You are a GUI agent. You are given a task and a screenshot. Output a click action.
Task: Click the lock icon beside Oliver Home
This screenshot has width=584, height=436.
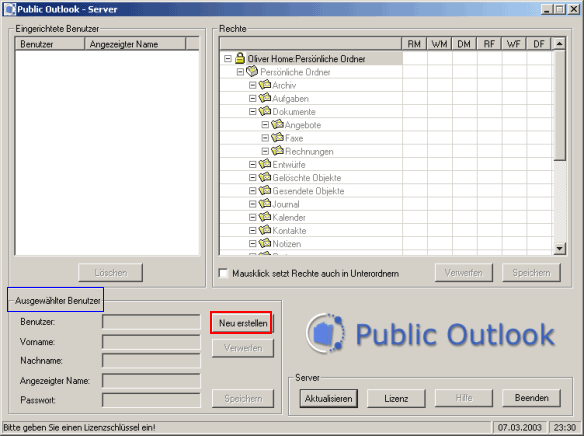click(240, 58)
